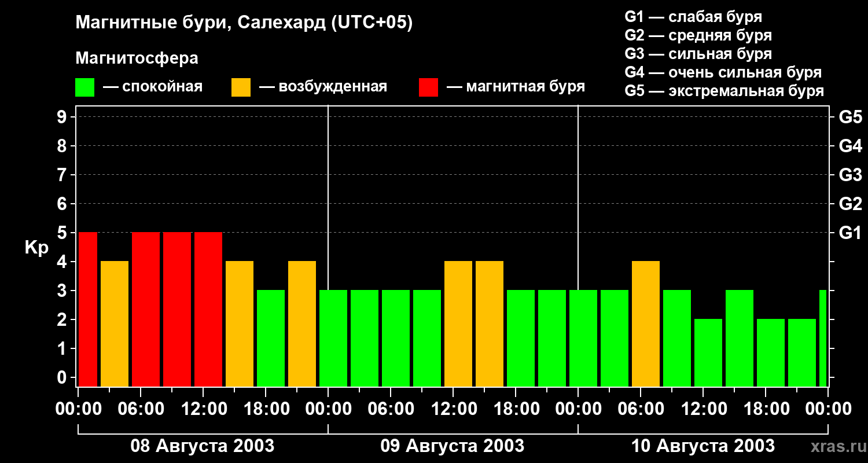Screen dimensions: 868x463
Task: Click the orange Kp 4 bar after 06:00 on 10 Августа
Action: [x=646, y=324]
